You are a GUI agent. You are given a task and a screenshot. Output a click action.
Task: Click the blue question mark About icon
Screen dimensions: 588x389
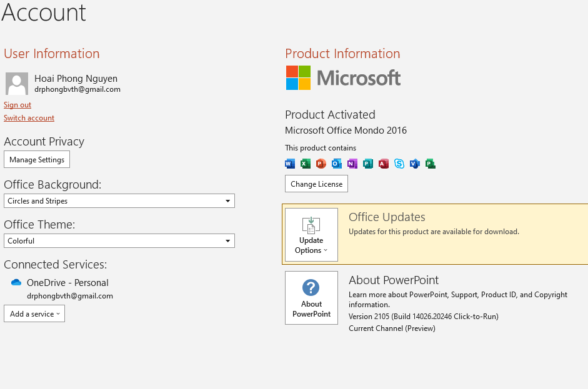[311, 288]
